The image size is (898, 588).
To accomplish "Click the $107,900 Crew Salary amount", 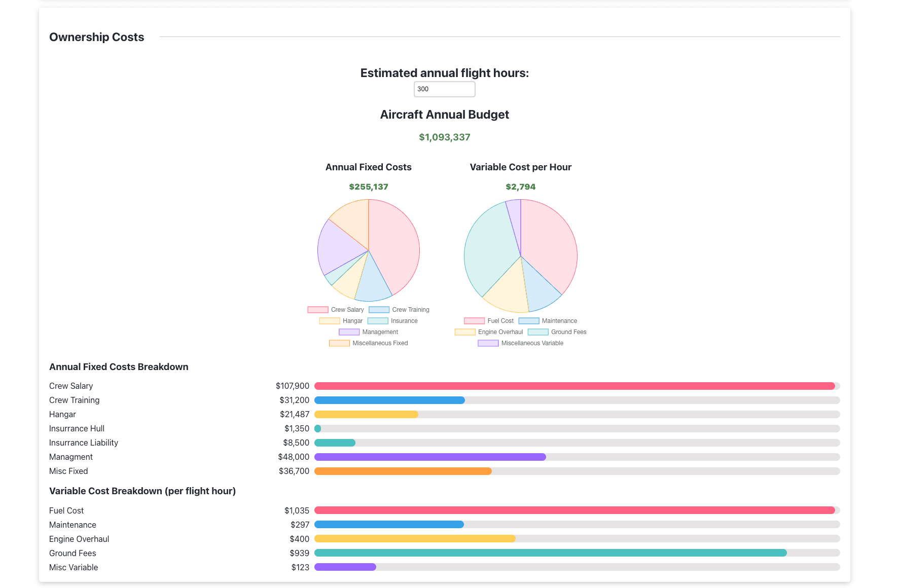I will coord(293,386).
